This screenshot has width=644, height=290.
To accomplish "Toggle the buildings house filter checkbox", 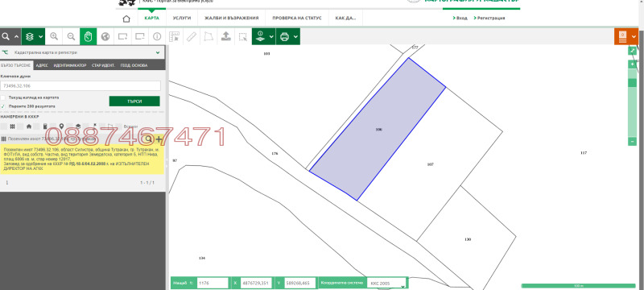I will click(20, 126).
